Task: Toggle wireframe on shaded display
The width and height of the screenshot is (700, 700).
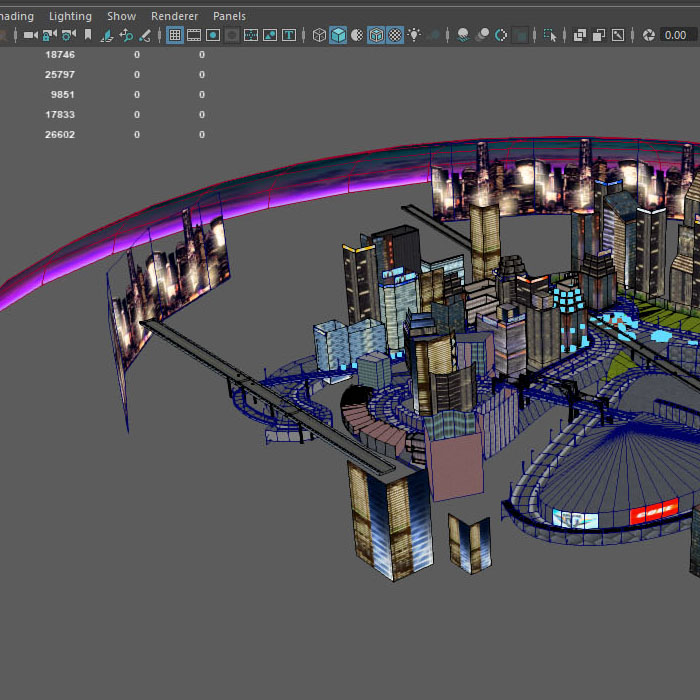Action: click(376, 35)
